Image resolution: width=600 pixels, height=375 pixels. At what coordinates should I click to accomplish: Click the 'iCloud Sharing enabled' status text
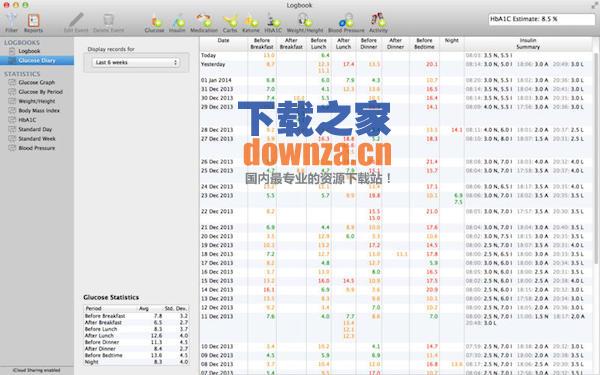36,370
